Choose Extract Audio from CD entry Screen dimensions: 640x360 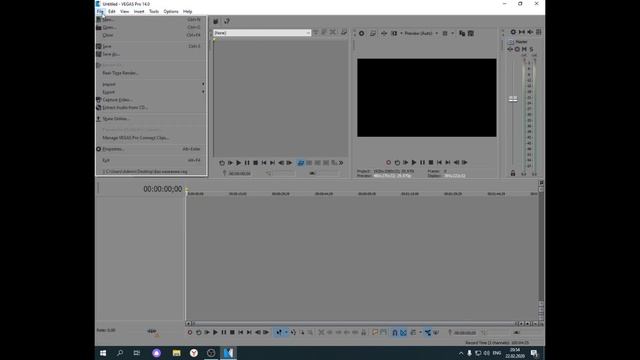(151, 107)
